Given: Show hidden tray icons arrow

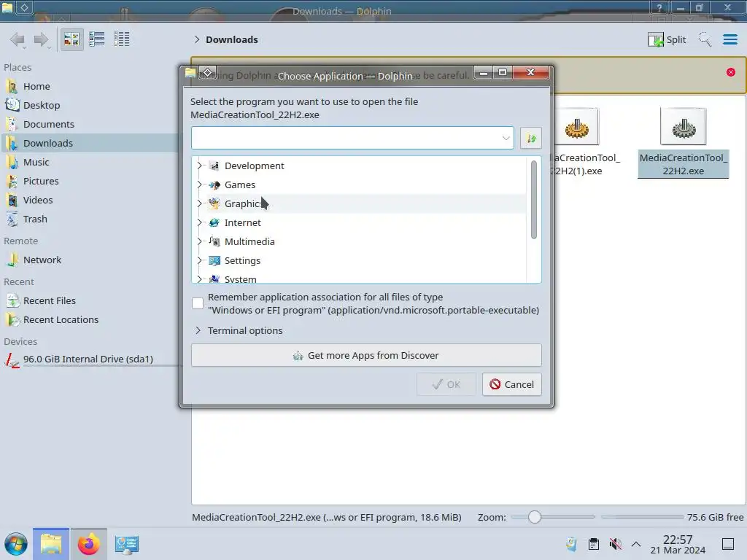Looking at the screenshot, I should pyautogui.click(x=636, y=544).
